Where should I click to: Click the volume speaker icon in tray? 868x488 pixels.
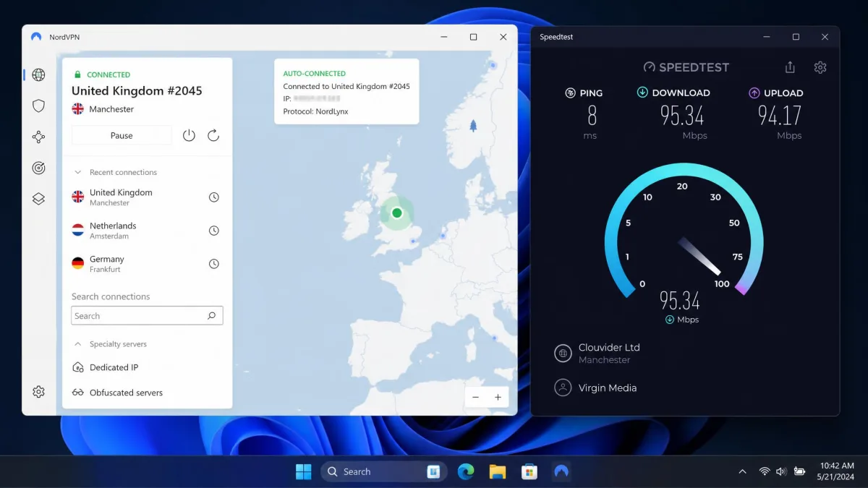click(781, 471)
